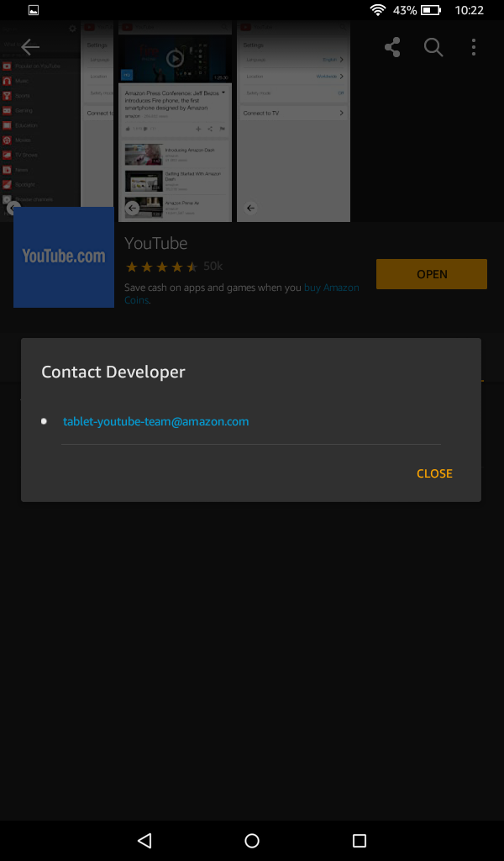Tap the star rating row
504x861 pixels.
(161, 267)
